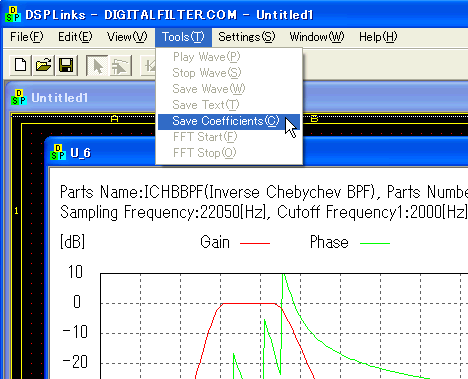Select the wiring tool beside the pointer
The height and width of the screenshot is (379, 468).
120,65
